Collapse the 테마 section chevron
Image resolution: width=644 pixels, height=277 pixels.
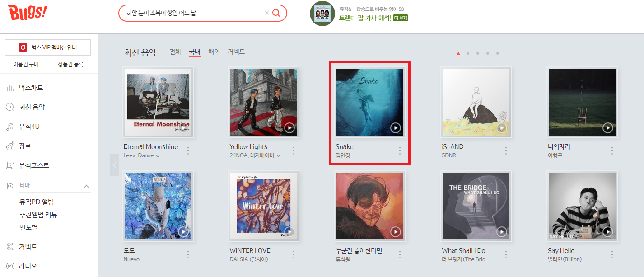(87, 186)
